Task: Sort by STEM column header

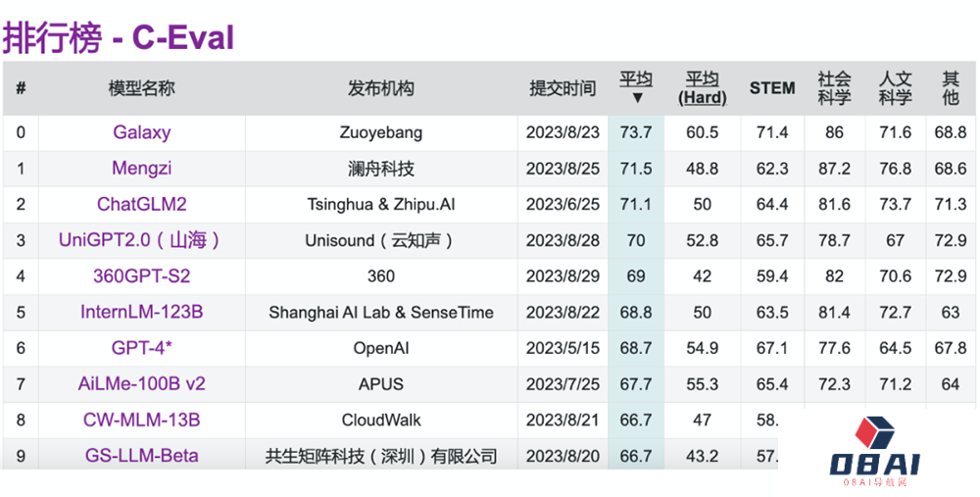Action: click(772, 88)
